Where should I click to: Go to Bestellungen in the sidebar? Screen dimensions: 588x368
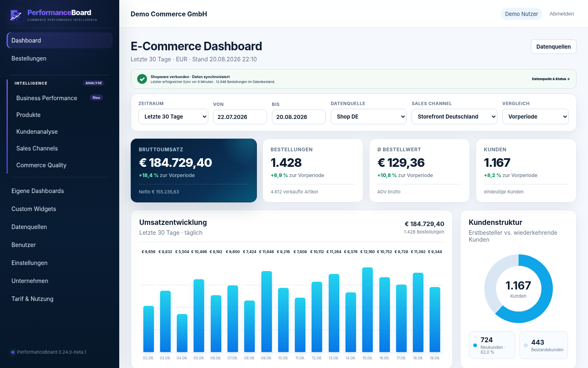(x=60, y=58)
